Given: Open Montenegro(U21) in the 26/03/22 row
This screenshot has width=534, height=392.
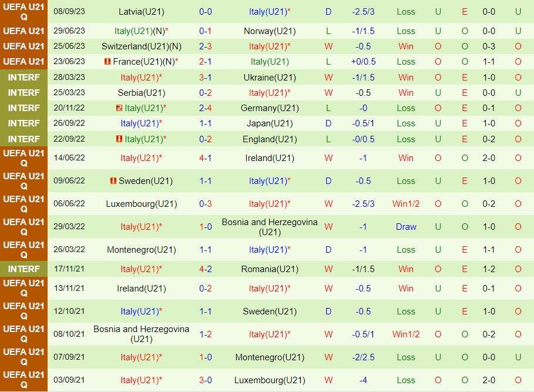Looking at the screenshot, I should [x=142, y=250].
